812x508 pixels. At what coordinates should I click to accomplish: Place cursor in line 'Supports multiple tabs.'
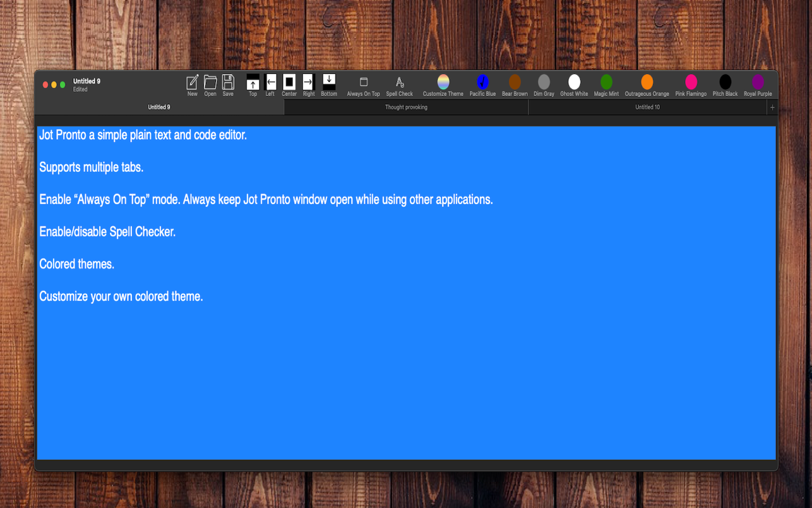pos(92,167)
